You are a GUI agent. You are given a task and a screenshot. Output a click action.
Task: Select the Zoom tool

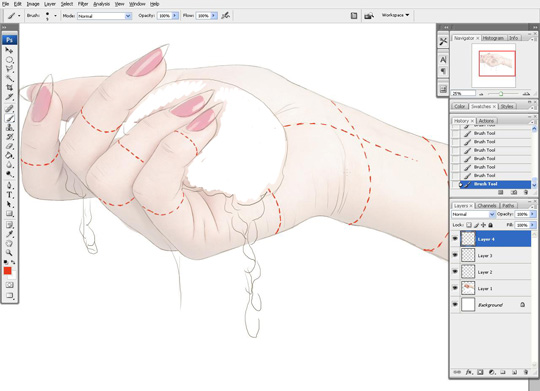[9, 253]
